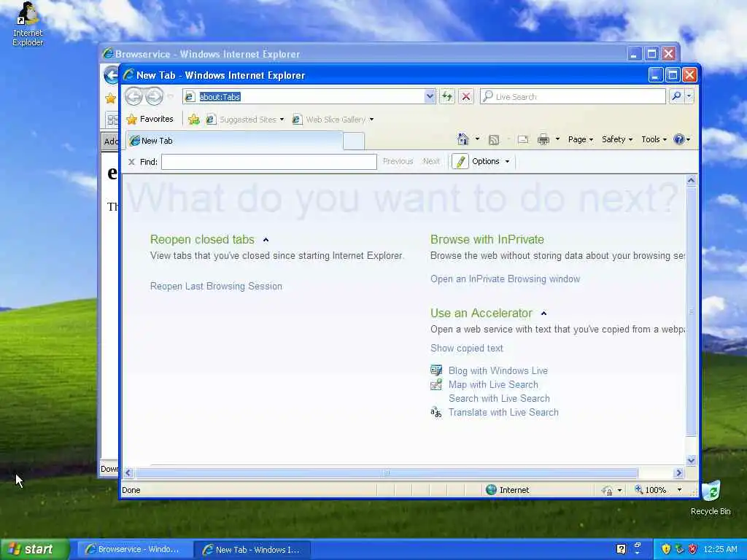Click the Find text input field
Viewport: 747px width, 560px height.
269,162
